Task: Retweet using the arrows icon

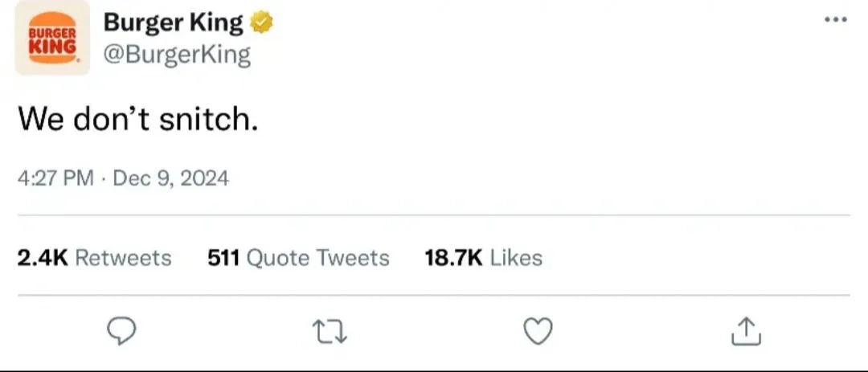Action: tap(330, 331)
